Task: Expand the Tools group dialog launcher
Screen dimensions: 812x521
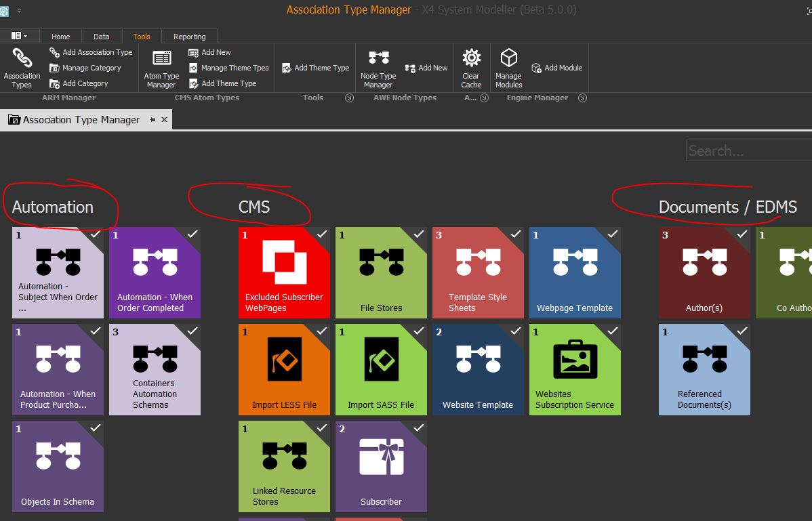Action: point(350,98)
